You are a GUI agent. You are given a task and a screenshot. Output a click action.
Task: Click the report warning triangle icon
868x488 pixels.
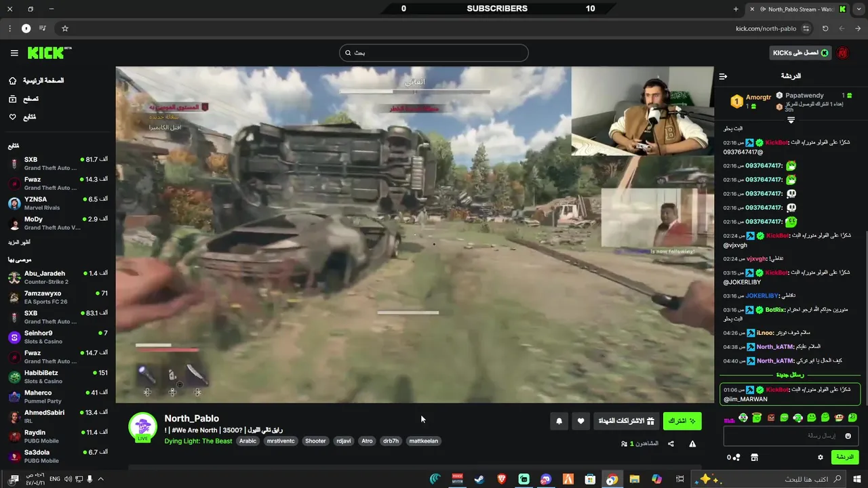[692, 444]
